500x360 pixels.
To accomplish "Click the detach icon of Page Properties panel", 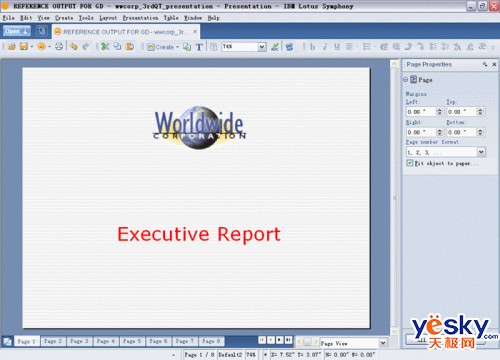I will 485,64.
